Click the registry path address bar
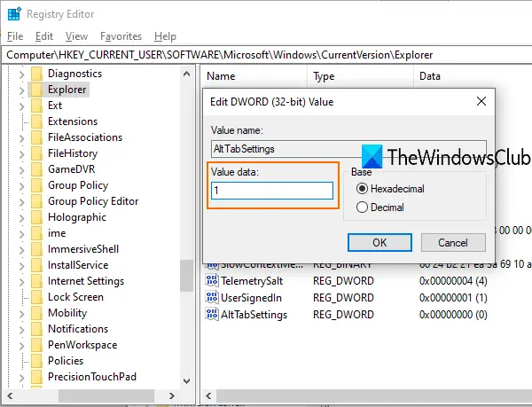The height and width of the screenshot is (407, 532). (x=266, y=55)
